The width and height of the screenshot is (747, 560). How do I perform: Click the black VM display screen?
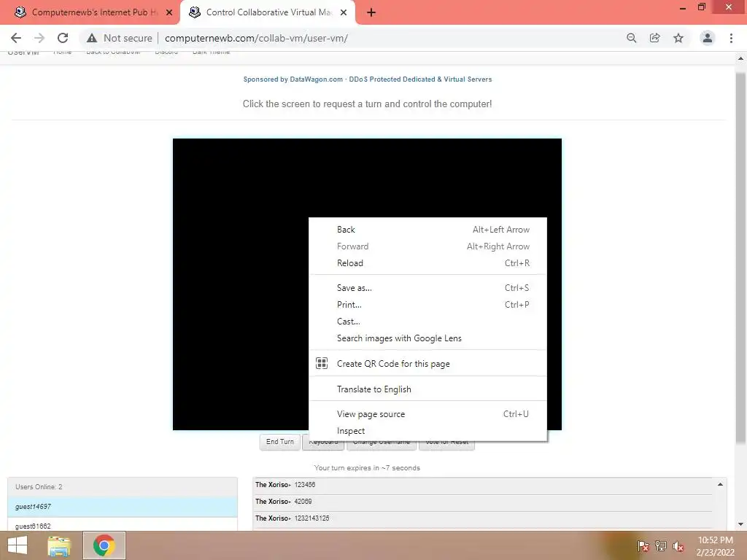[x=241, y=284]
